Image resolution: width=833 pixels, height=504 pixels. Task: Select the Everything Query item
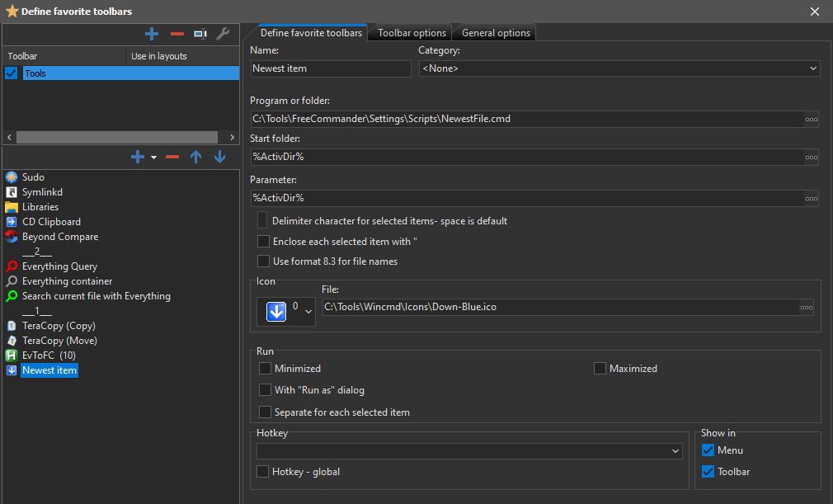tap(59, 266)
